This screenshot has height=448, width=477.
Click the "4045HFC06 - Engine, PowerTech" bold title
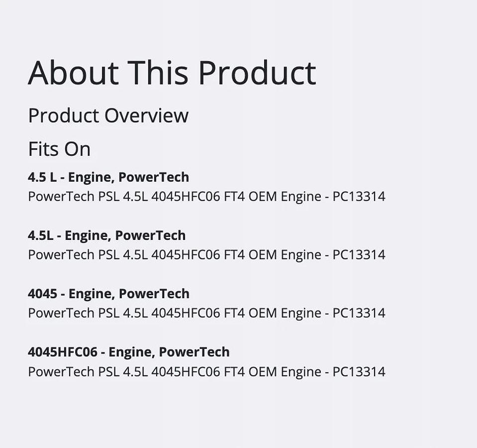click(x=129, y=352)
